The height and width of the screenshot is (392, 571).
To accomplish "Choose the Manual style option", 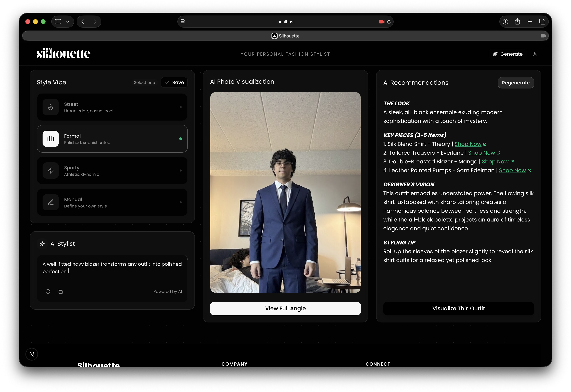I will click(112, 202).
